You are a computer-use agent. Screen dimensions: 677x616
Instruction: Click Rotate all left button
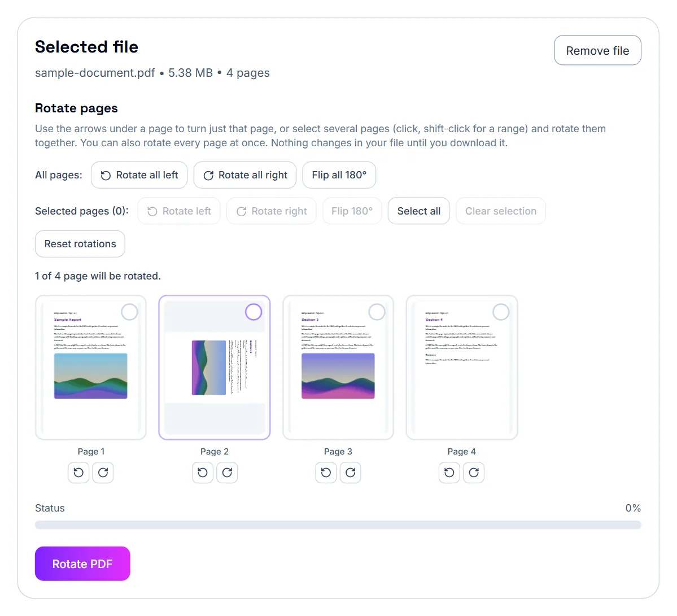139,175
